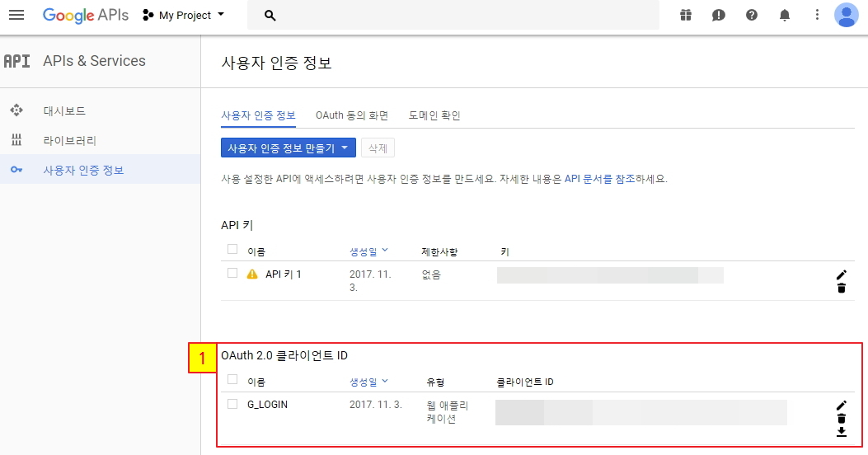Open the help question mark icon
Image resolution: width=868 pixels, height=455 pixels.
[751, 15]
